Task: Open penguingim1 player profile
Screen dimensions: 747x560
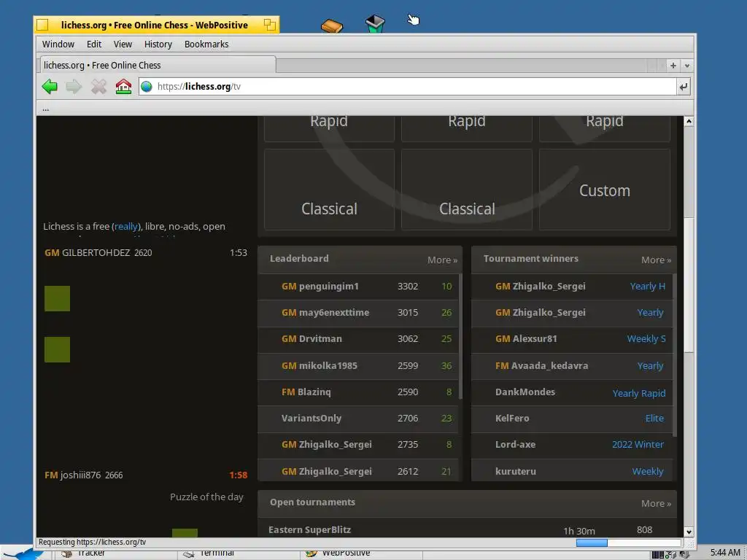Action: click(329, 286)
